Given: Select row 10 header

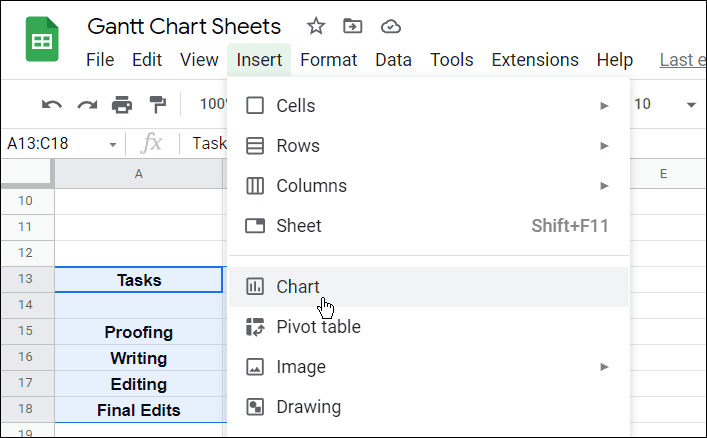Looking at the screenshot, I should (x=26, y=201).
